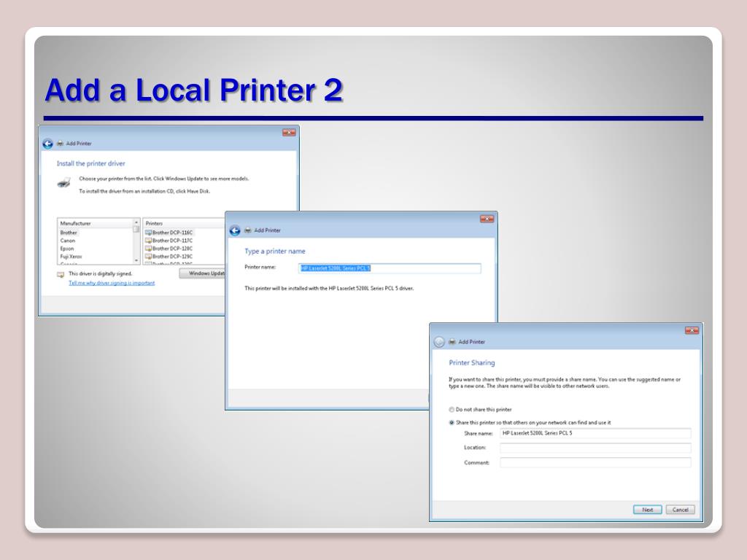This screenshot has width=747, height=560.
Task: Select Brother in Manufacturer list
Action: (x=69, y=233)
